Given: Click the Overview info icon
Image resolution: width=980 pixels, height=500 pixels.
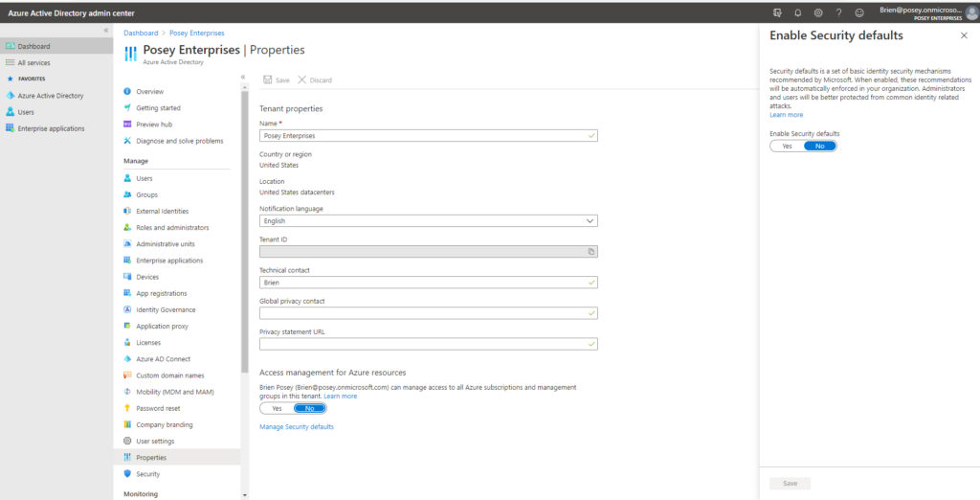Looking at the screenshot, I should tap(127, 91).
